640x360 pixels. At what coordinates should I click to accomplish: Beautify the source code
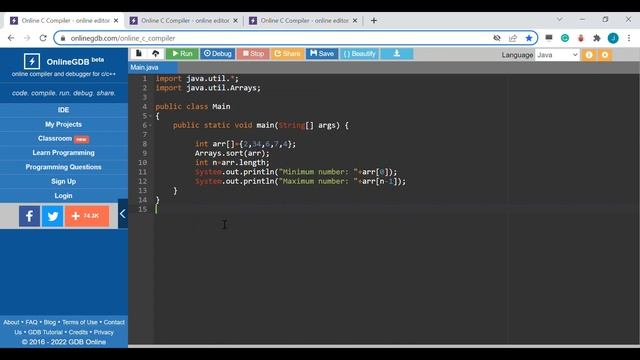pos(359,53)
